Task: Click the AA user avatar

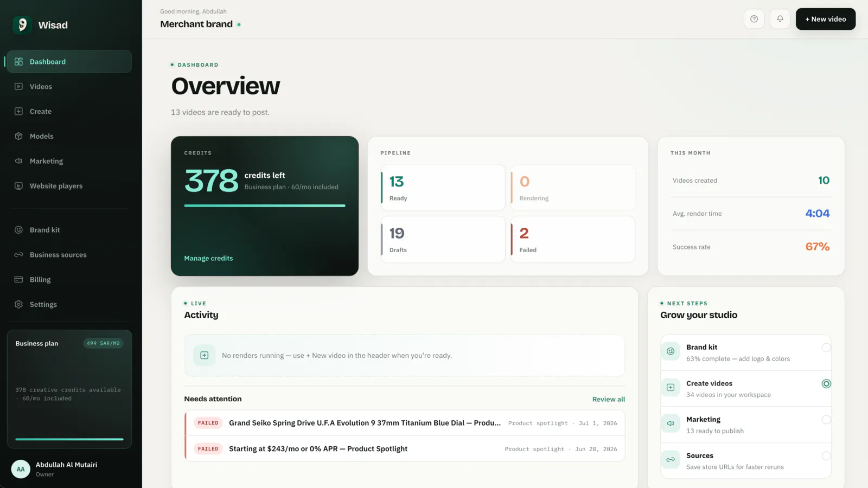Action: point(21,470)
